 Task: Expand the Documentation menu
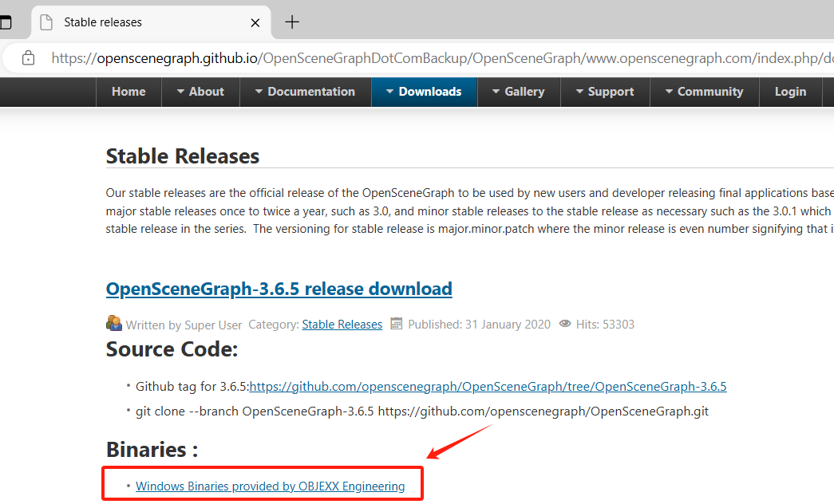306,92
